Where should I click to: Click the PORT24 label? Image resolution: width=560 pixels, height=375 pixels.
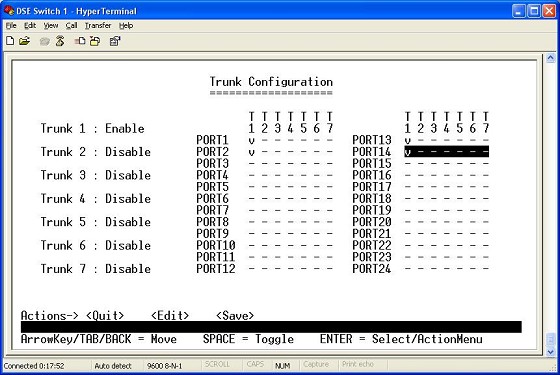pyautogui.click(x=372, y=269)
